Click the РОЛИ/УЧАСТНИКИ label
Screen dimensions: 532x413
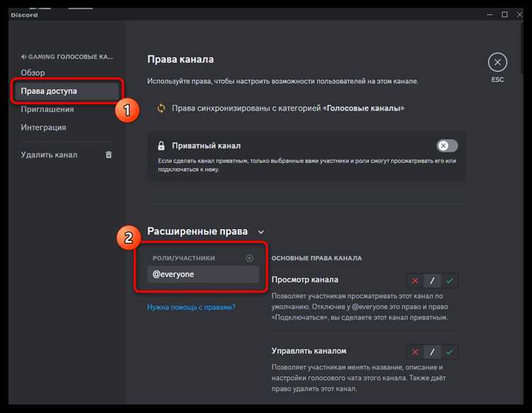(184, 258)
